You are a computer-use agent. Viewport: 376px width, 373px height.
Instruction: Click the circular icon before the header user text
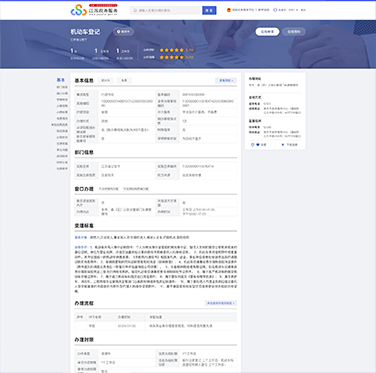coord(275,10)
